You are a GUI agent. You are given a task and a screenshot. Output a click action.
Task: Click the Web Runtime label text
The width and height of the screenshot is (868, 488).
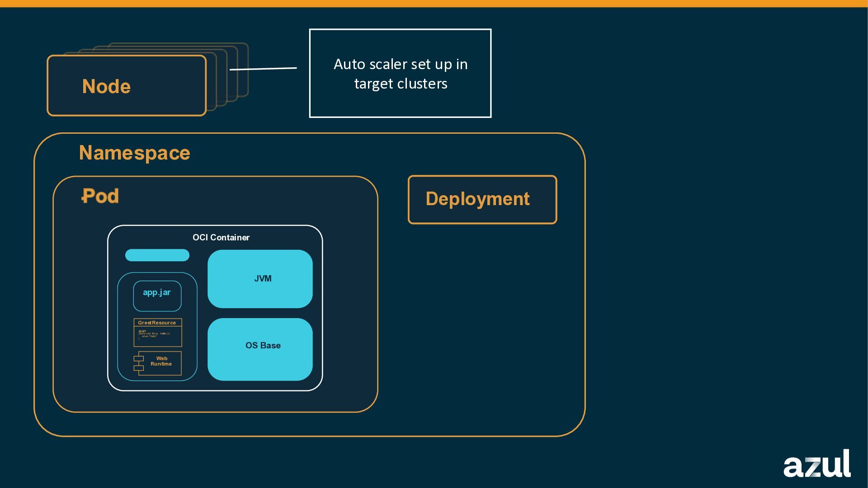tap(161, 361)
